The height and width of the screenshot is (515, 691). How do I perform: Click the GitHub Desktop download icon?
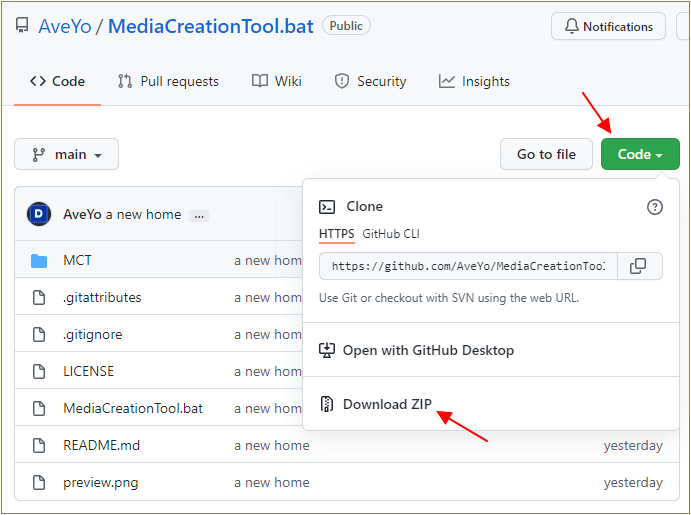[327, 351]
